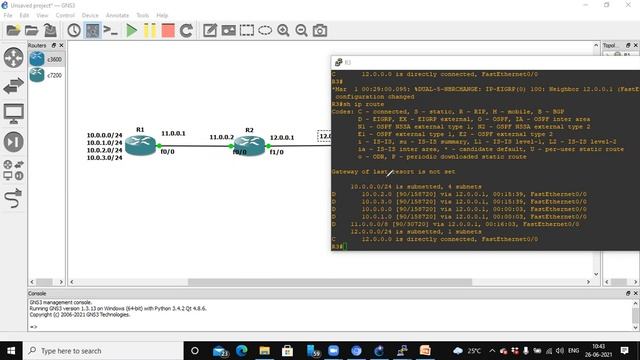Select the Add a note tool
This screenshot has height=360, width=640.
(x=210, y=31)
